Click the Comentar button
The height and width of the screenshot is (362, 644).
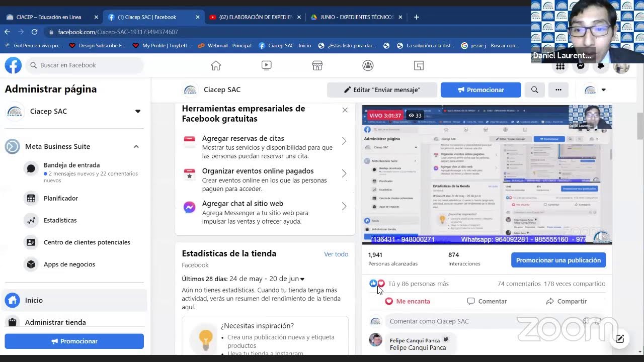tap(487, 301)
